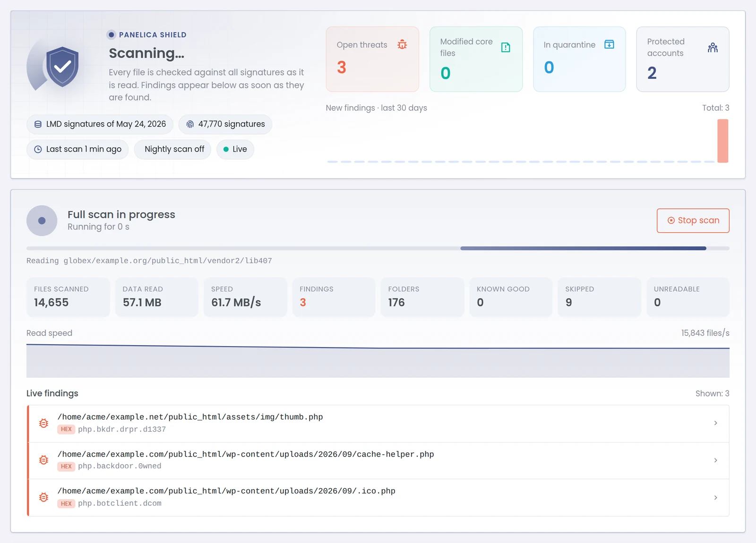Select the .ico.php file path
756x543 pixels.
point(226,491)
